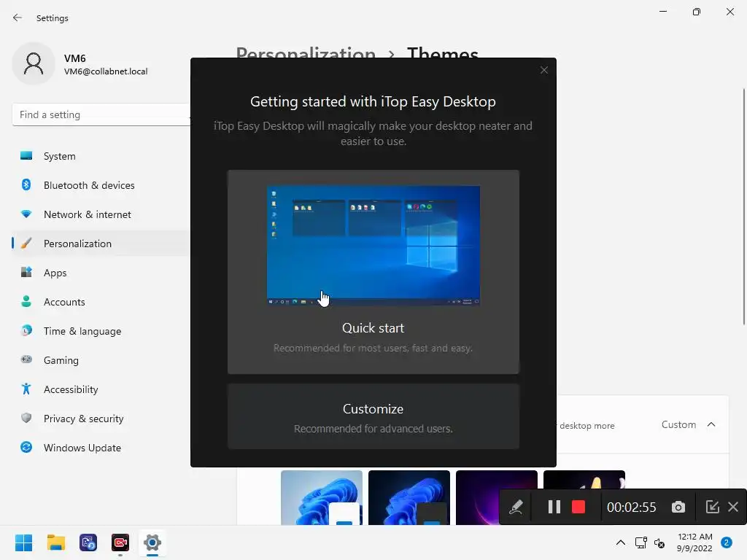
Task: Go back using the Settings back arrow
Action: pos(18,17)
